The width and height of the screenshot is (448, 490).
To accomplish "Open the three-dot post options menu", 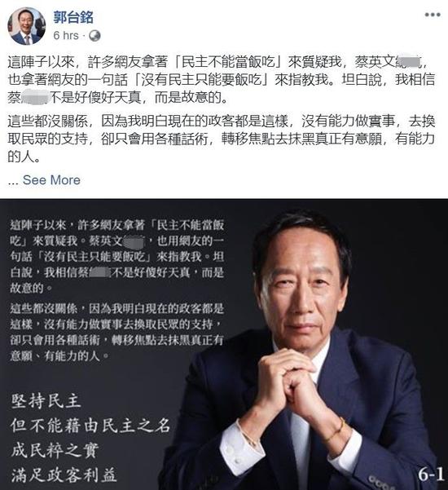I will point(433,15).
